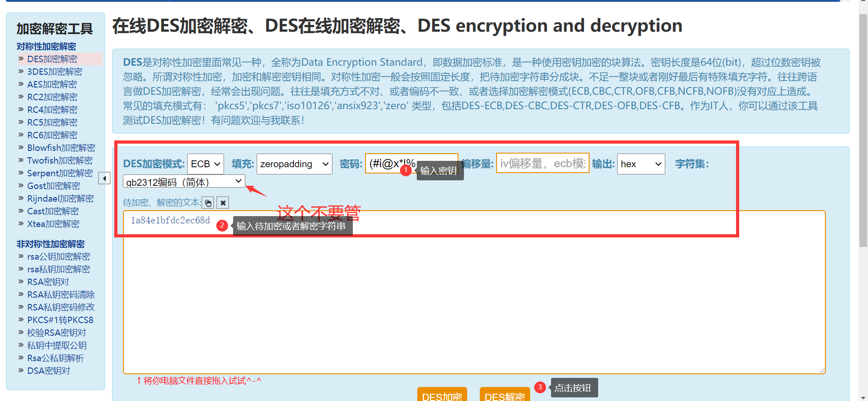The height and width of the screenshot is (401, 868).
Task: Open the RC4加密解密 sidebar link
Action: pyautogui.click(x=52, y=110)
